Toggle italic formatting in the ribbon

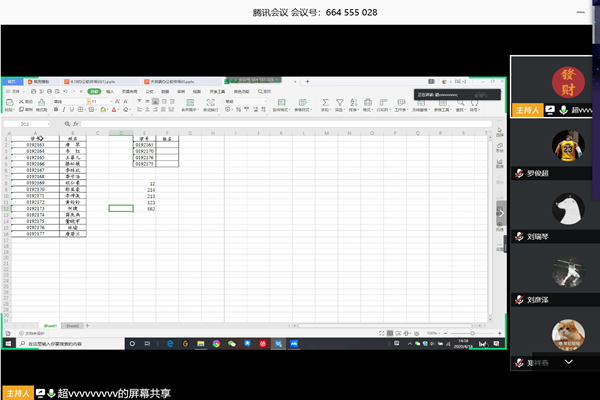[x=62, y=110]
